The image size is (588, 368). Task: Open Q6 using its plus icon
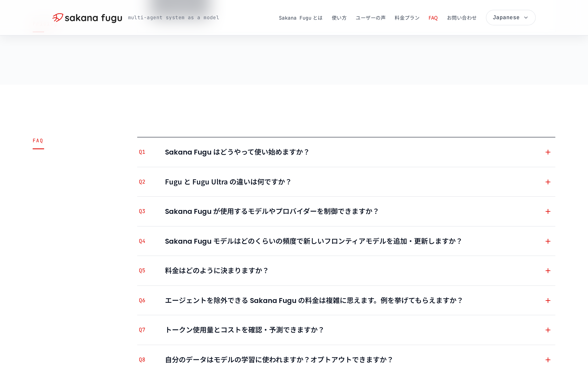point(548,301)
